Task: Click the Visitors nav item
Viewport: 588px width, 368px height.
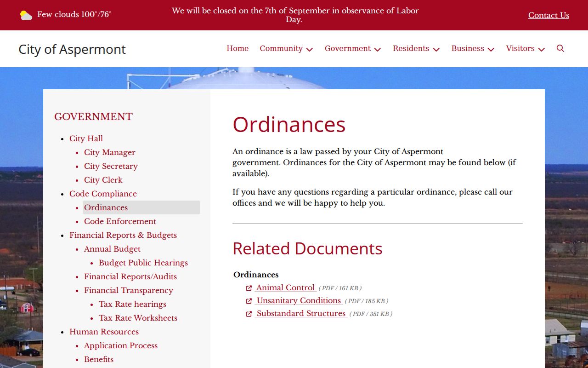Action: (520, 48)
